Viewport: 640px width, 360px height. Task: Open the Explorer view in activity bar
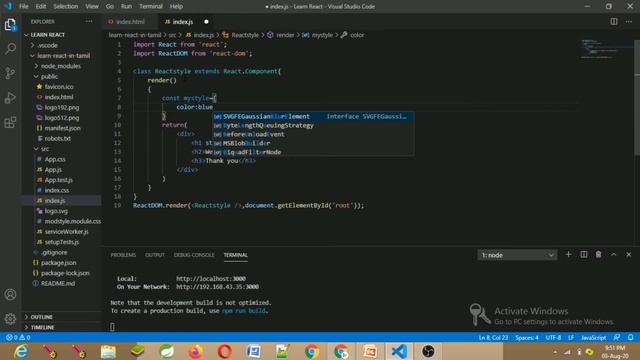pyautogui.click(x=10, y=24)
